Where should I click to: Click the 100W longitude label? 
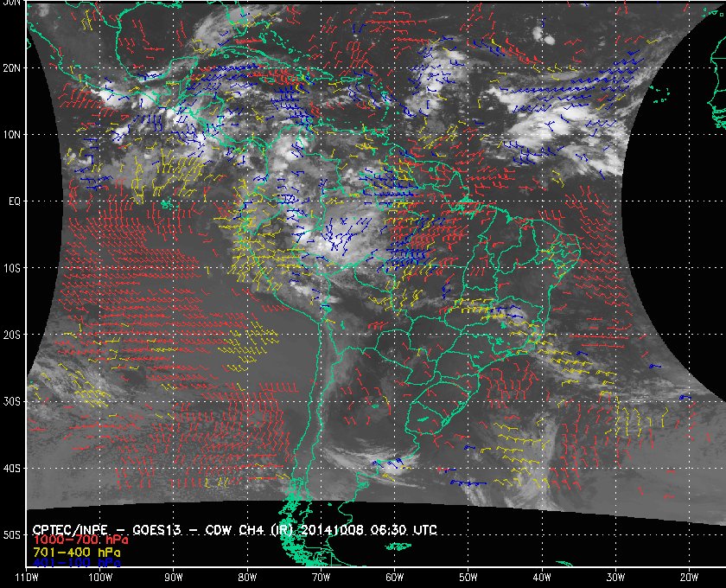pyautogui.click(x=100, y=578)
